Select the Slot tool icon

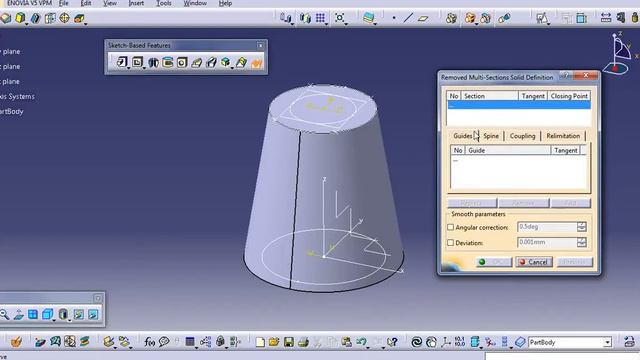click(x=211, y=62)
